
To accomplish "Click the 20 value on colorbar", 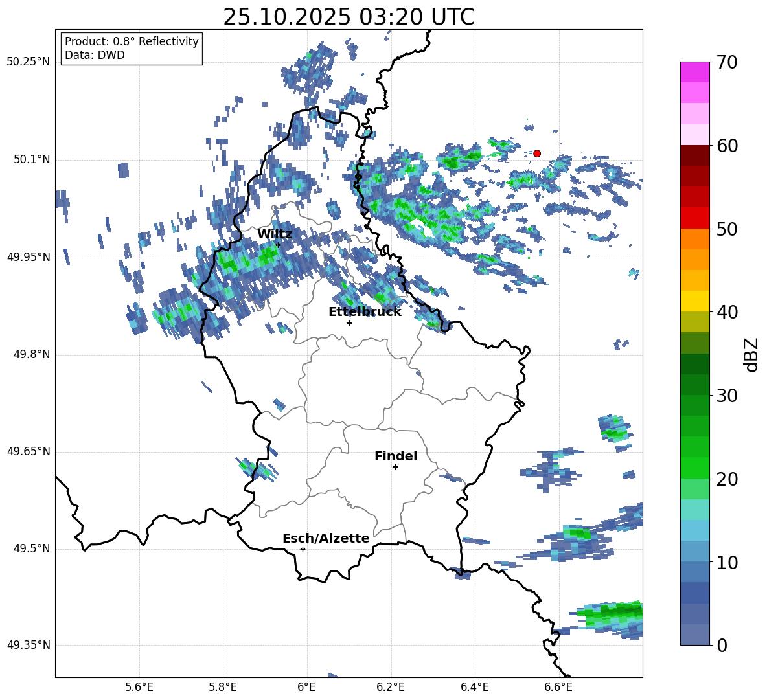I will [x=727, y=479].
